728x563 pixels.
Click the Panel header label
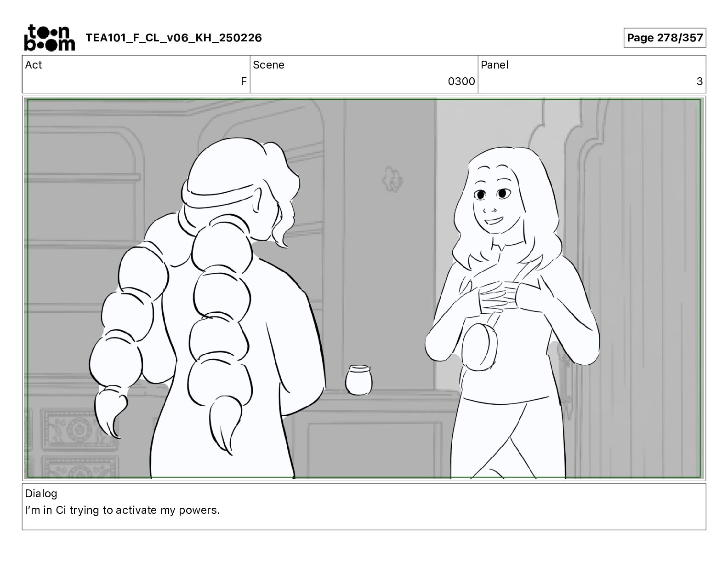[495, 65]
